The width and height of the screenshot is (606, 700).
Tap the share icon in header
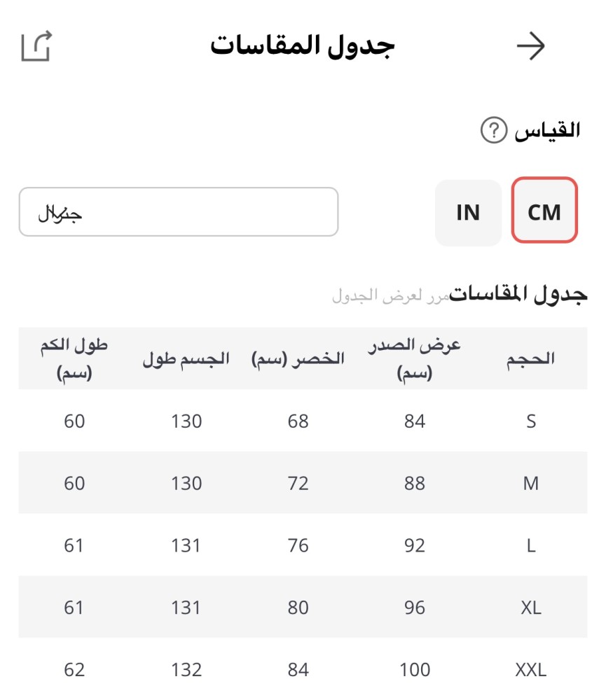[x=36, y=46]
